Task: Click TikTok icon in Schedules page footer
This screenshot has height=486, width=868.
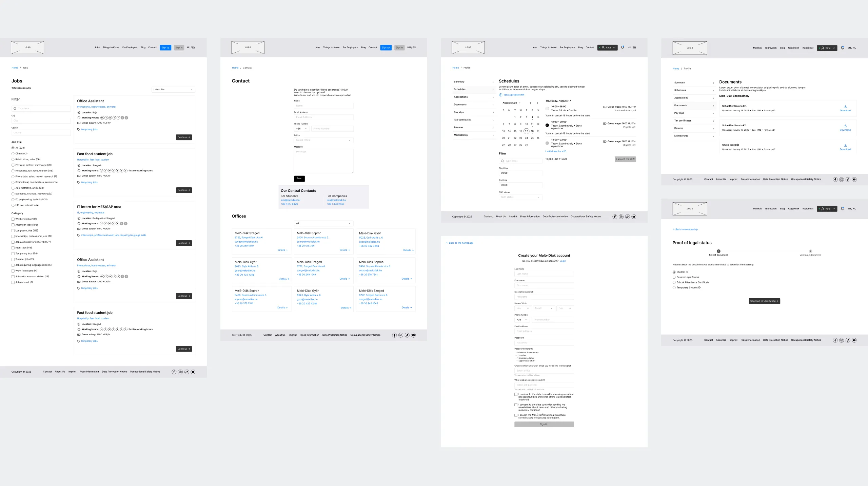Action: click(x=627, y=217)
